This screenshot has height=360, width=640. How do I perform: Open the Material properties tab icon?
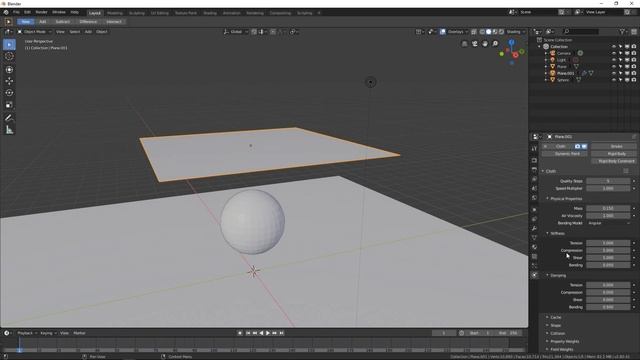[x=534, y=247]
